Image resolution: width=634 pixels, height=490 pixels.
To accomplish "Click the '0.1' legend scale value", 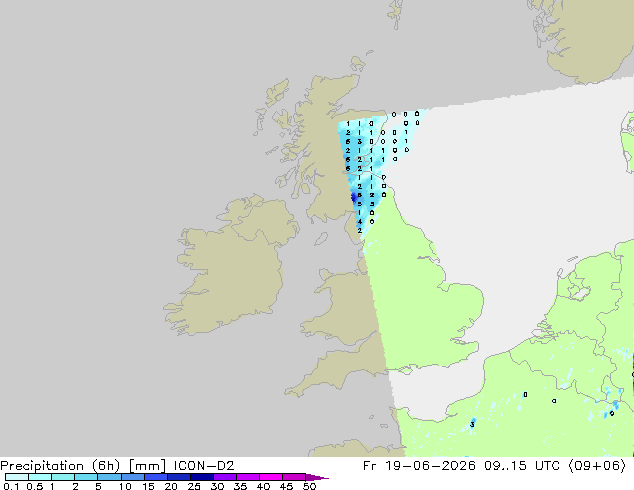I will pyautogui.click(x=11, y=486).
